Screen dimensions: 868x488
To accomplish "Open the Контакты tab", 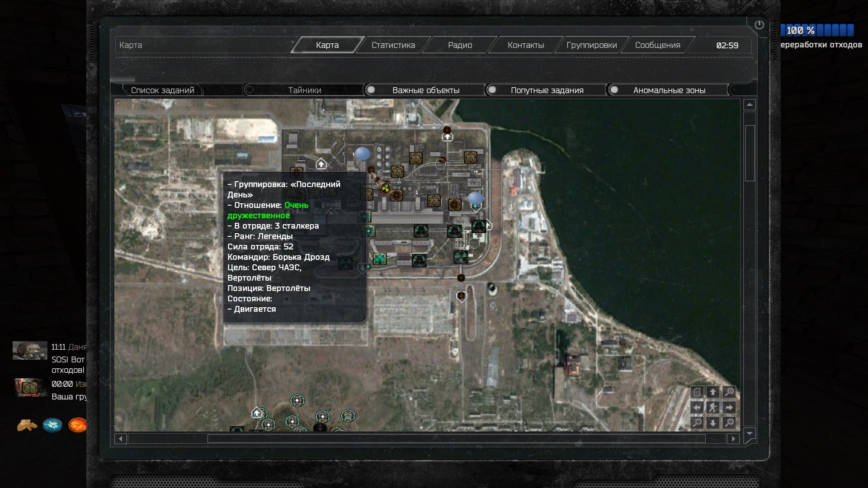I will [x=525, y=45].
